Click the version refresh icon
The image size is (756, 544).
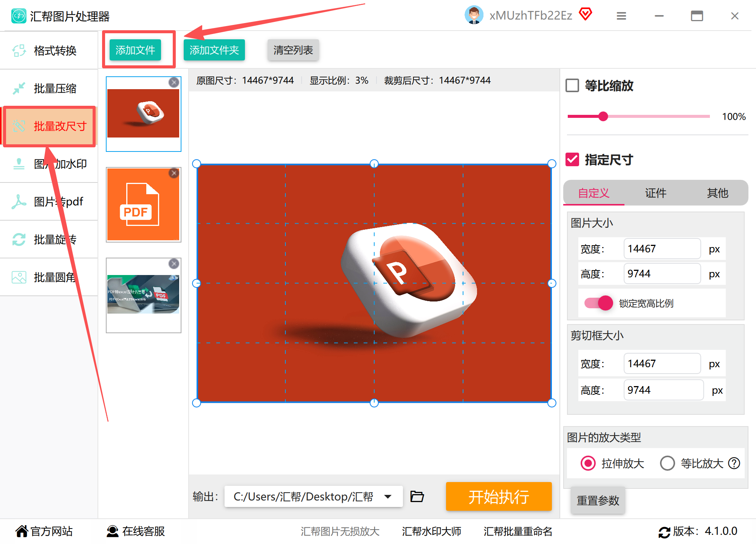coord(664,532)
